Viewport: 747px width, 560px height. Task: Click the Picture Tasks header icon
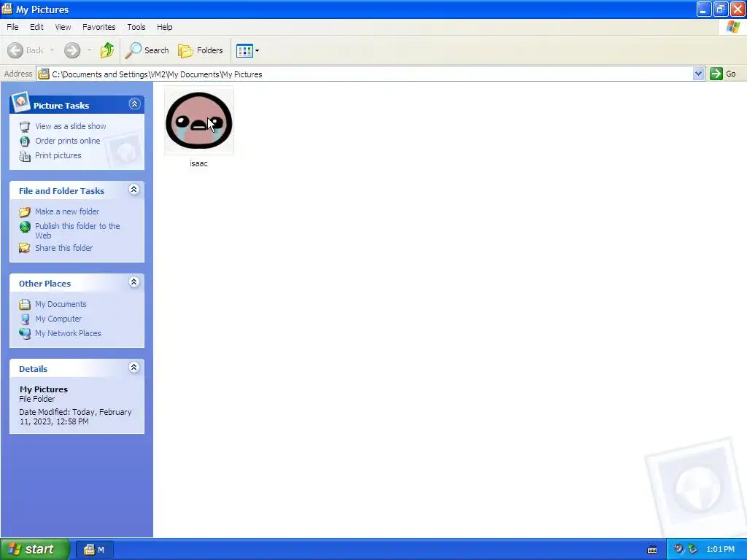point(20,101)
